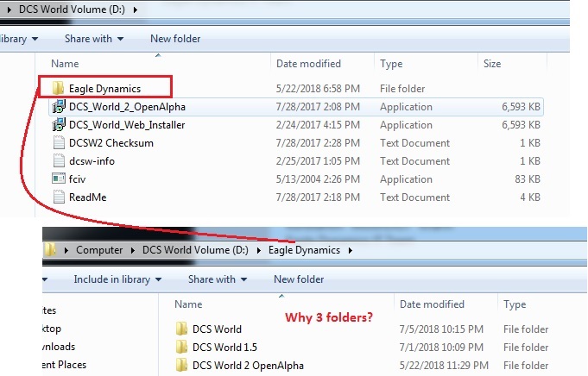Select the DCS_World_2_OpenAlpha installer icon
Viewport: 588px width, 376px height.
point(59,106)
